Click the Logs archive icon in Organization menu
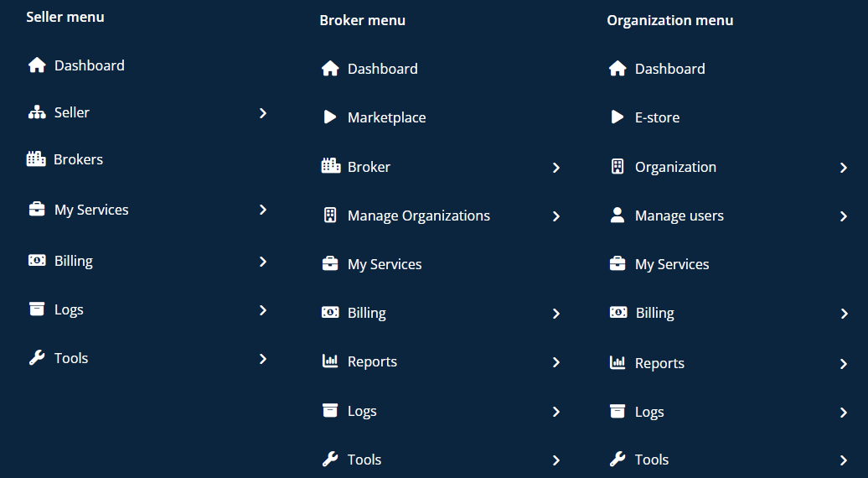This screenshot has width=868, height=478. pyautogui.click(x=617, y=412)
